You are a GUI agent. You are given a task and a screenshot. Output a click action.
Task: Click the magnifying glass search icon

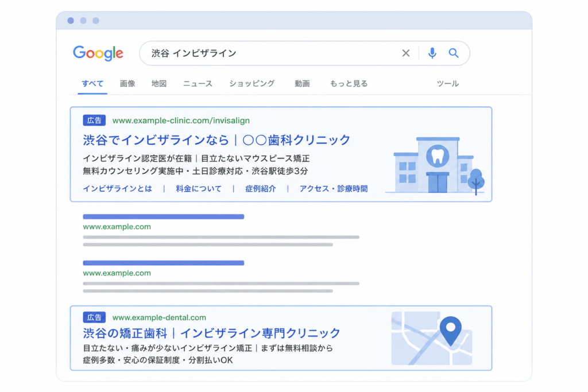point(454,53)
